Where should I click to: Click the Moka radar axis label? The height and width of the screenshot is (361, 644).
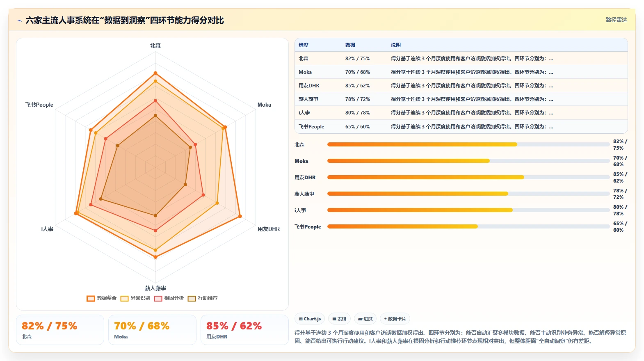tap(264, 105)
